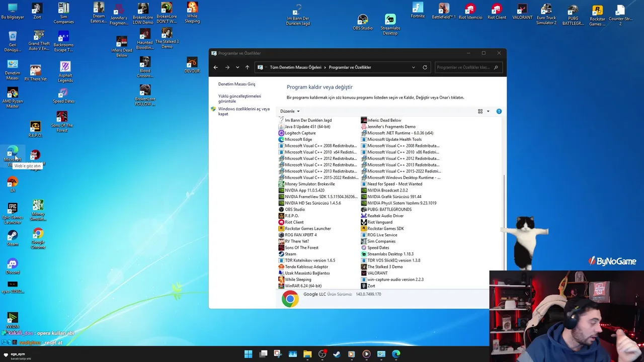Click Yüklü güncelleştirmeleri görüntüle link

point(239,99)
